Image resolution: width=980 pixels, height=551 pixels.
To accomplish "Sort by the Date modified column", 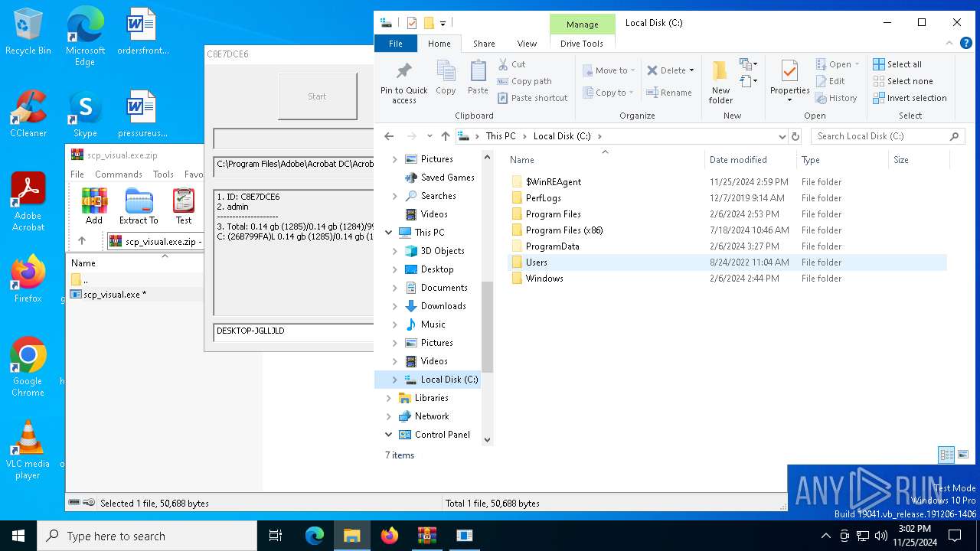I will [x=750, y=160].
